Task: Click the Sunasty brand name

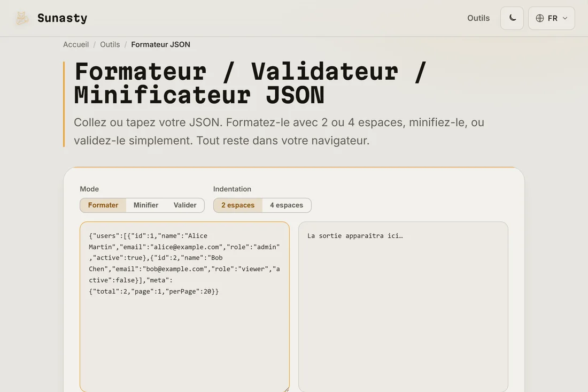Action: pos(62,18)
